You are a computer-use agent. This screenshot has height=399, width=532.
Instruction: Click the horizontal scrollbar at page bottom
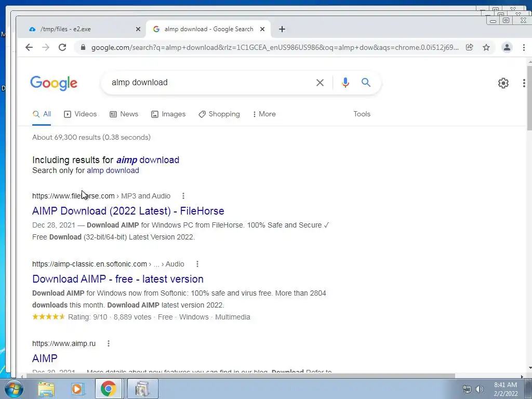tap(241, 376)
